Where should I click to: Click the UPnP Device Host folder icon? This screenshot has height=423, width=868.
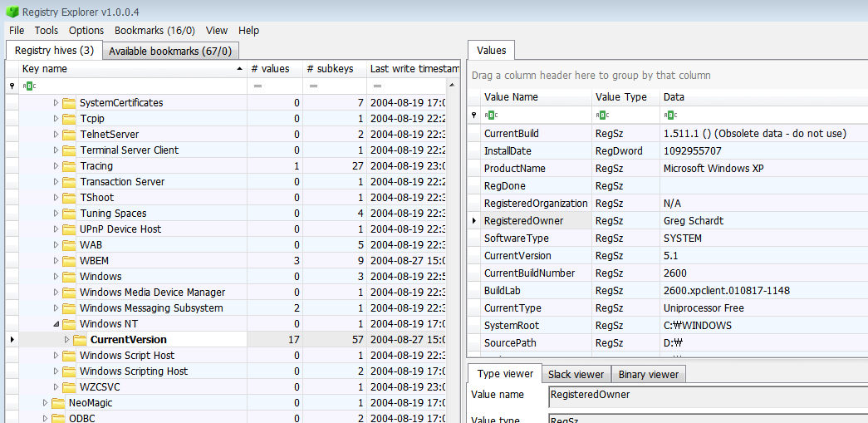point(69,229)
